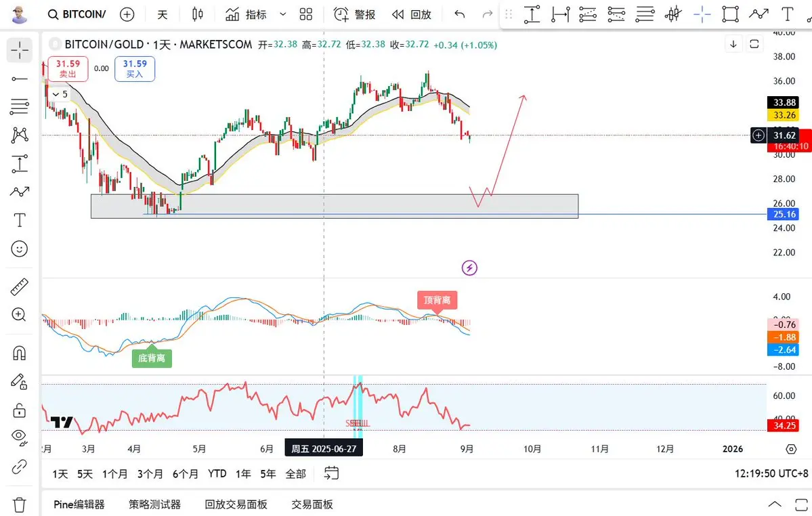
Task: Select the price range measure tool
Action: pos(532,14)
